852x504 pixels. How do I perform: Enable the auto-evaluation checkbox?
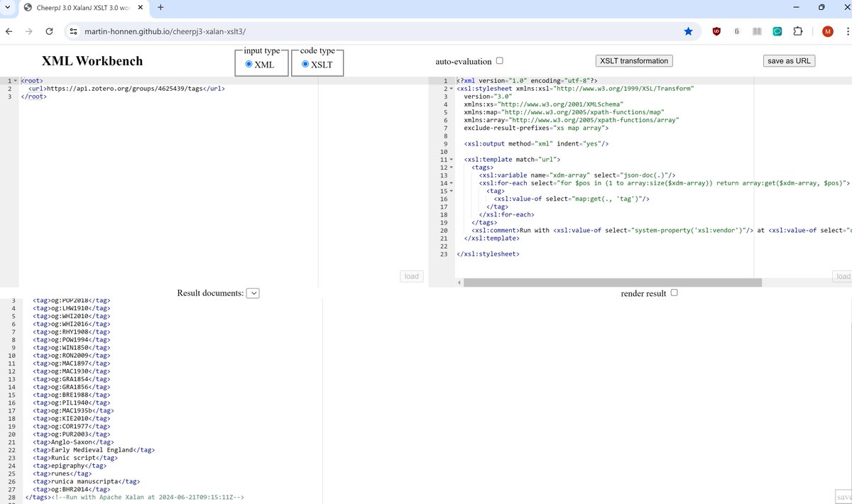point(500,61)
